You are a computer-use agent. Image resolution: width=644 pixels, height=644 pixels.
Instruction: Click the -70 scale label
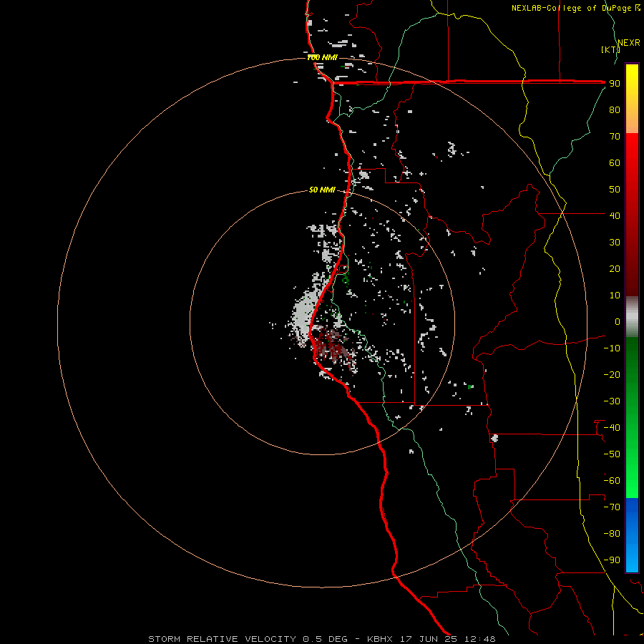point(612,507)
